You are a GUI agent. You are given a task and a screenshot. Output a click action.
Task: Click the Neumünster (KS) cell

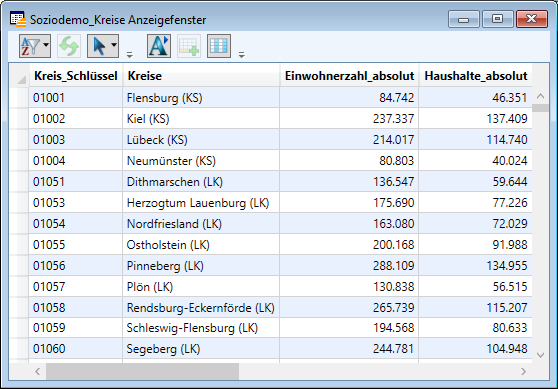[201, 161]
